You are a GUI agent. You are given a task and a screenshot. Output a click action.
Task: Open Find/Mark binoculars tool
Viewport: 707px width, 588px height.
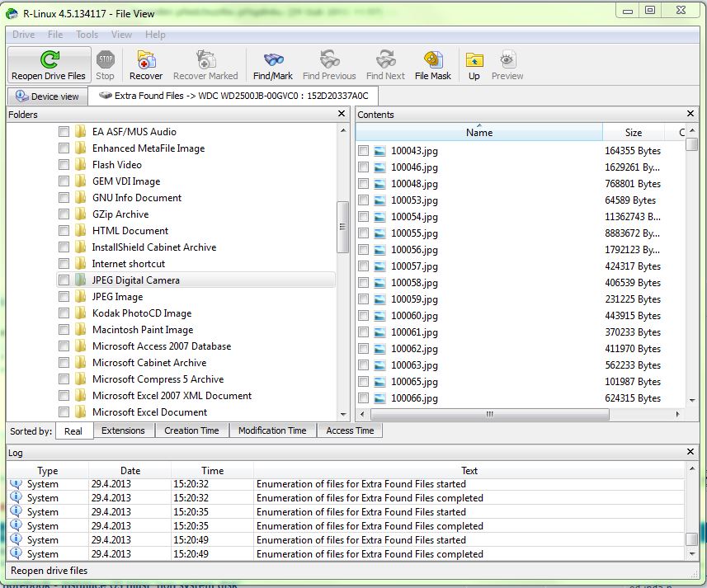pyautogui.click(x=273, y=59)
